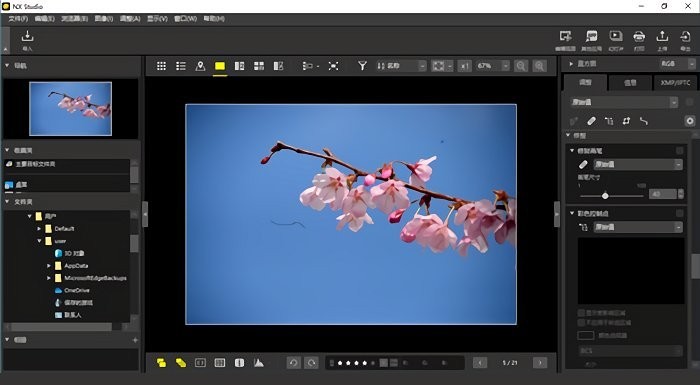Go to previous image arrow button
Viewport: 700px width, 385px height.
480,363
